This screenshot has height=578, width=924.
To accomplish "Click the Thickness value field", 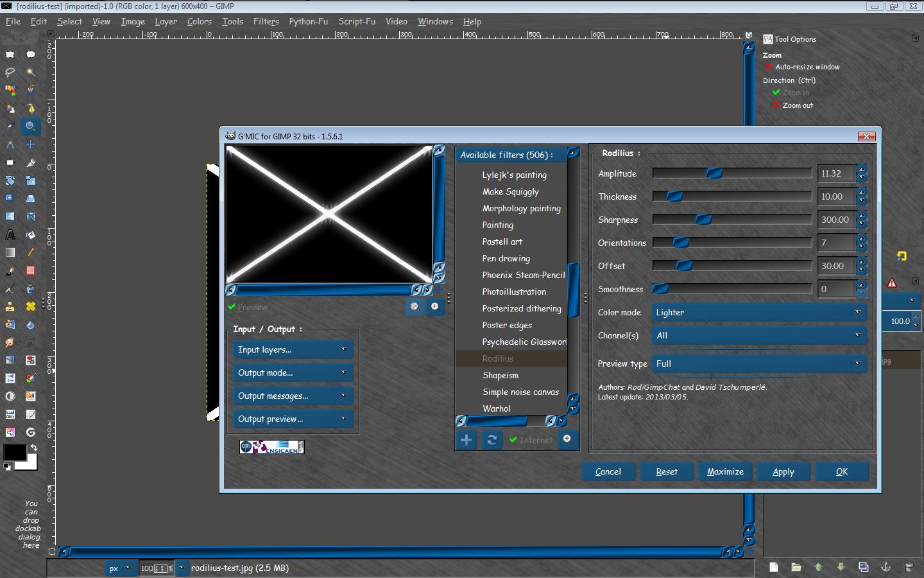I will point(837,197).
